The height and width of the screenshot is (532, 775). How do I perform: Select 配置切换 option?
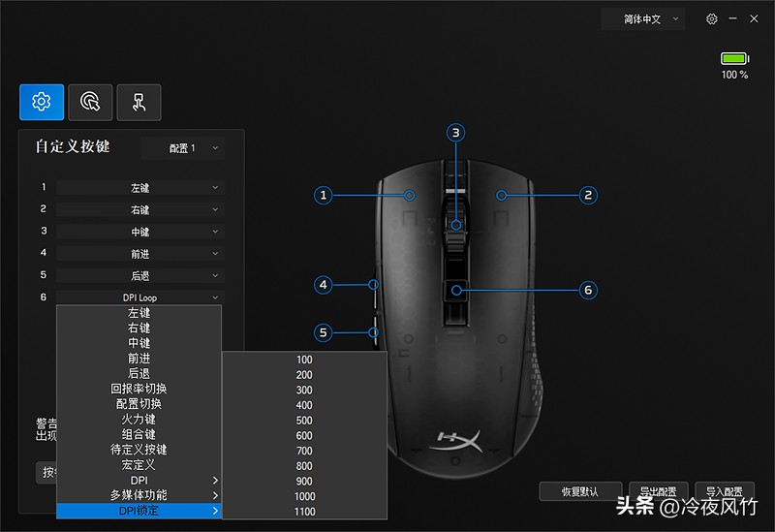(139, 404)
